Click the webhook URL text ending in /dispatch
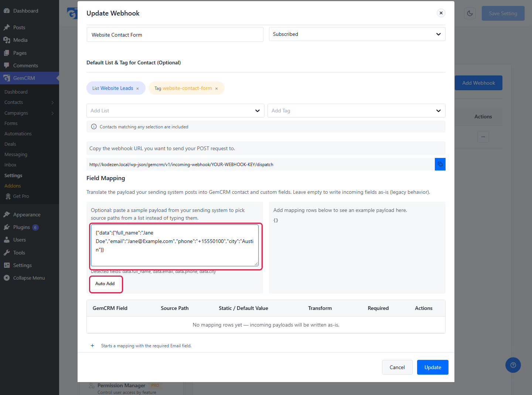The height and width of the screenshot is (395, 532). coord(181,165)
